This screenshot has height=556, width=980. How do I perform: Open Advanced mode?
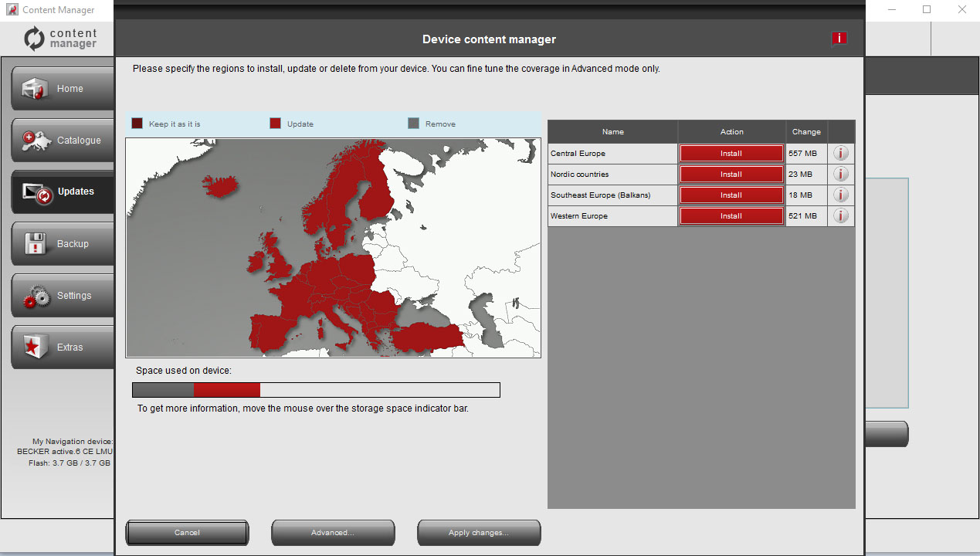tap(333, 533)
